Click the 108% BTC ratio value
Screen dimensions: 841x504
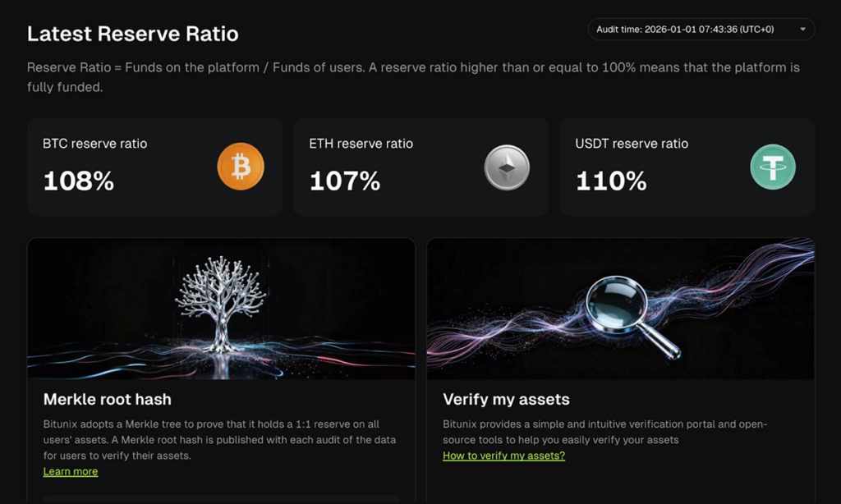(78, 181)
